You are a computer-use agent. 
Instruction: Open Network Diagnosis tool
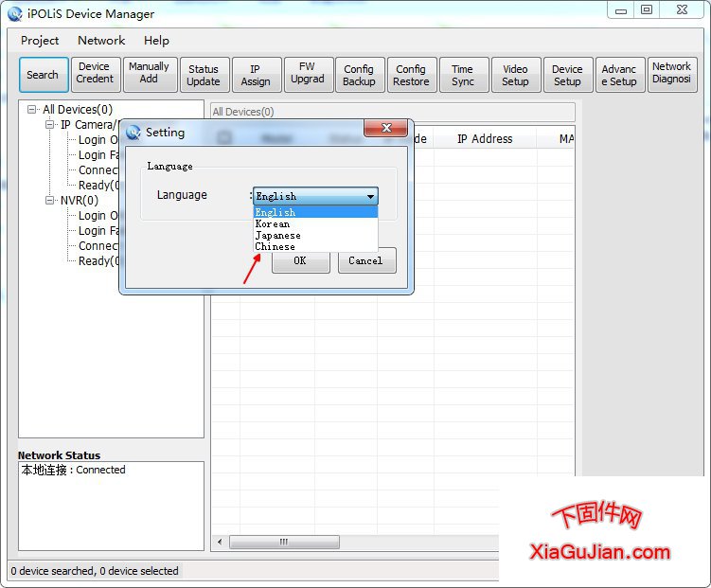pyautogui.click(x=672, y=75)
